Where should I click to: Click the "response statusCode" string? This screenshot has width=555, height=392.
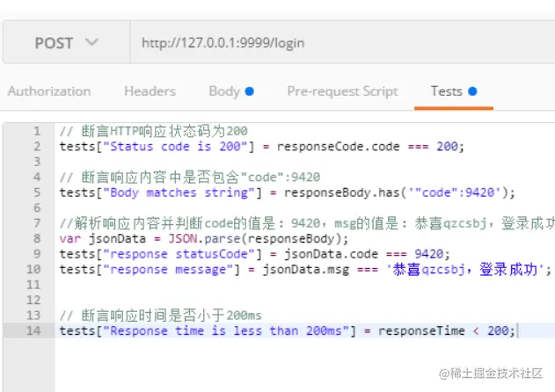[179, 254]
